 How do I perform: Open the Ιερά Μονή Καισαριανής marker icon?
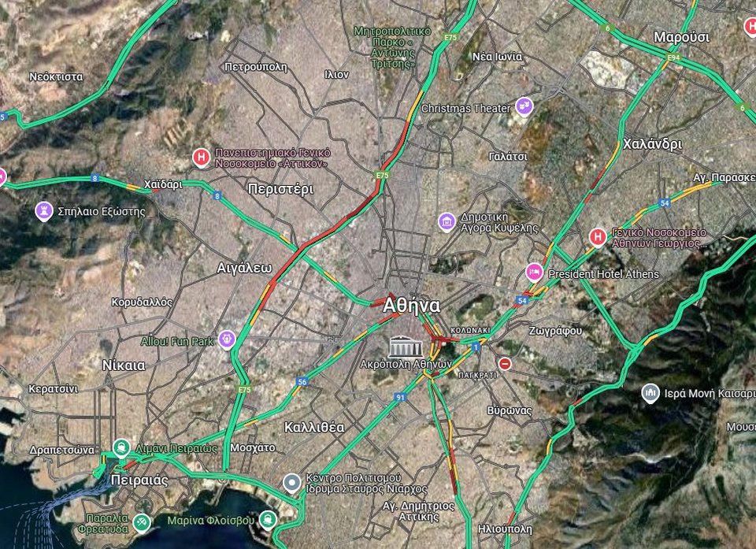point(650,391)
